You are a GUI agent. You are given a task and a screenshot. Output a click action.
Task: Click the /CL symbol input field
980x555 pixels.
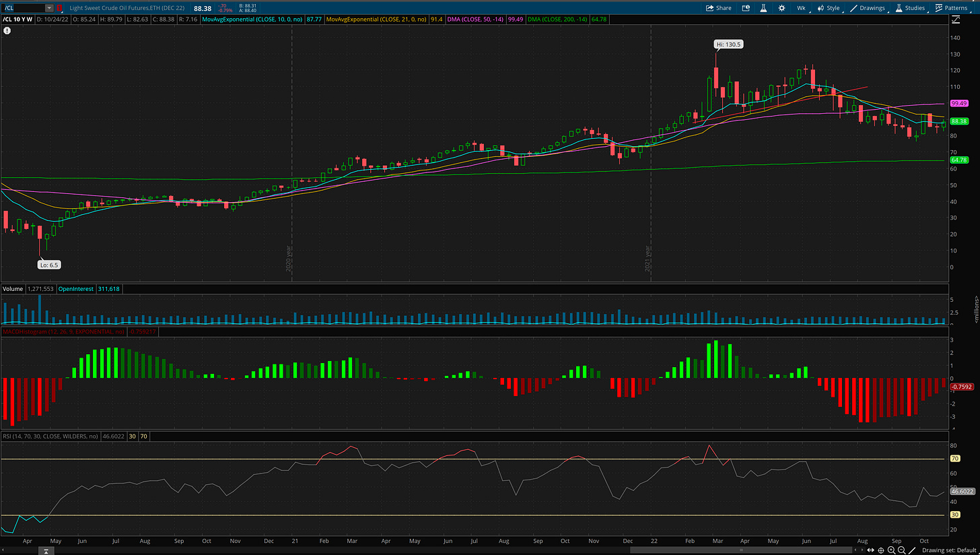(x=24, y=8)
